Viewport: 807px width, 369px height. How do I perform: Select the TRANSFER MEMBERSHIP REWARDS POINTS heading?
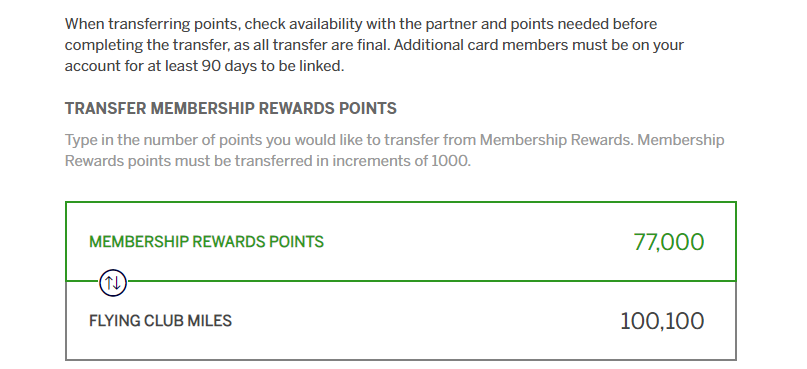click(x=231, y=109)
